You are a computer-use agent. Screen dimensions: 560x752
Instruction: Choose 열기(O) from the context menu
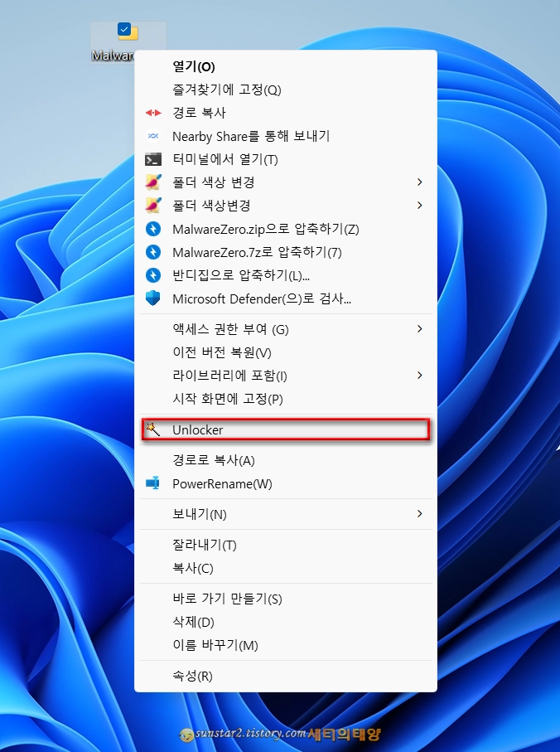(x=286, y=66)
